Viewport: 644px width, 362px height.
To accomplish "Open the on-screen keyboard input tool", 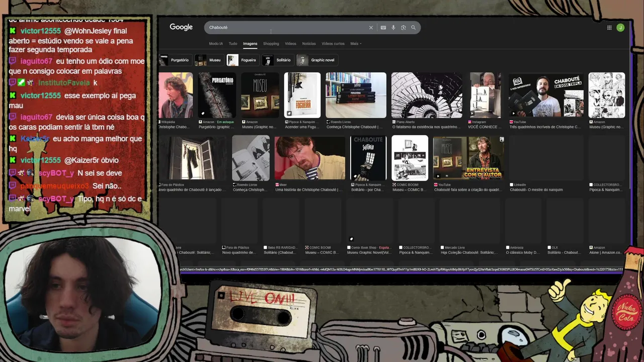I will [383, 28].
